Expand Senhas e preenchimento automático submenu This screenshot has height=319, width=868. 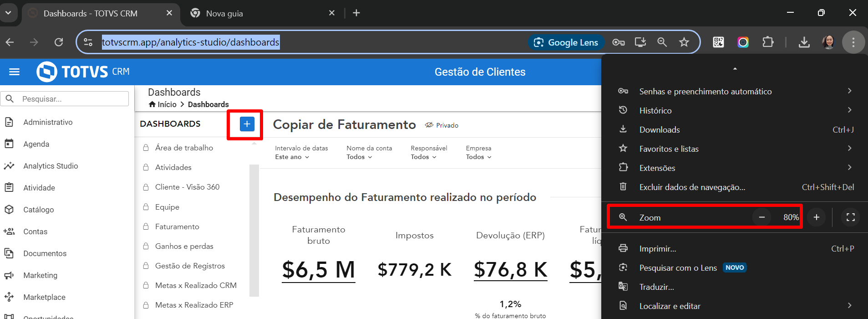(x=735, y=91)
